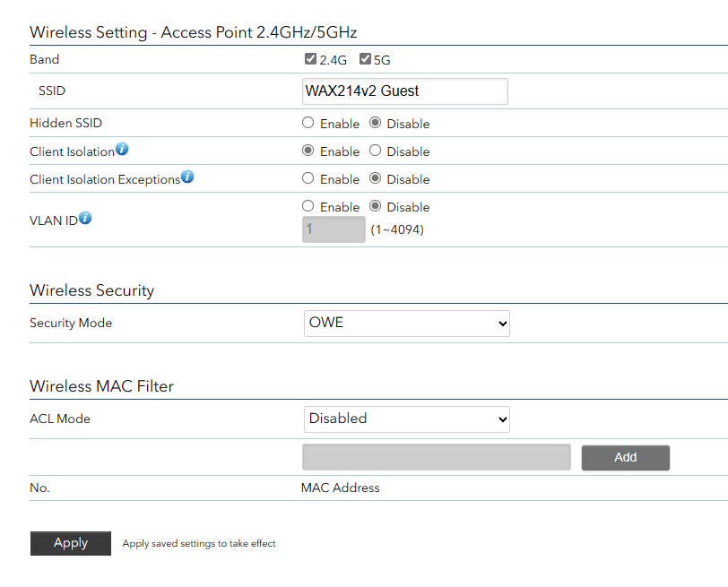Open the ACL Mode dropdown
Image resolution: width=728 pixels, height=587 pixels.
click(x=406, y=419)
